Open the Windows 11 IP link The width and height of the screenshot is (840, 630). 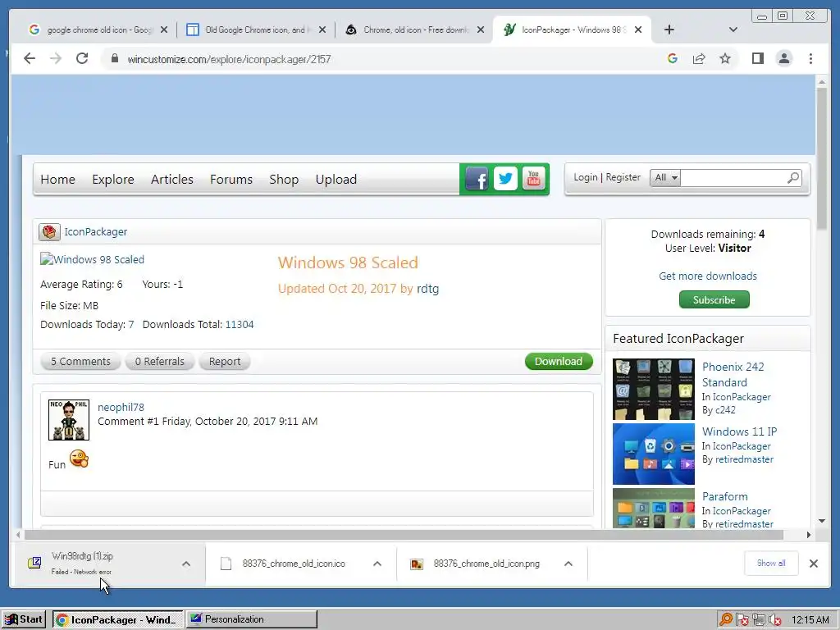739,431
